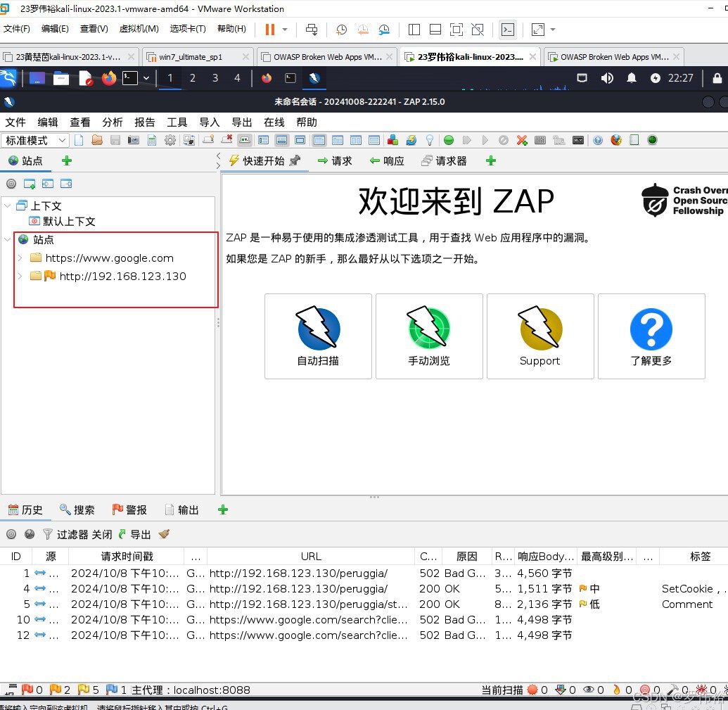Toggle scope target icon in sites panel
Screen dimensions: 728x710
[x=11, y=184]
